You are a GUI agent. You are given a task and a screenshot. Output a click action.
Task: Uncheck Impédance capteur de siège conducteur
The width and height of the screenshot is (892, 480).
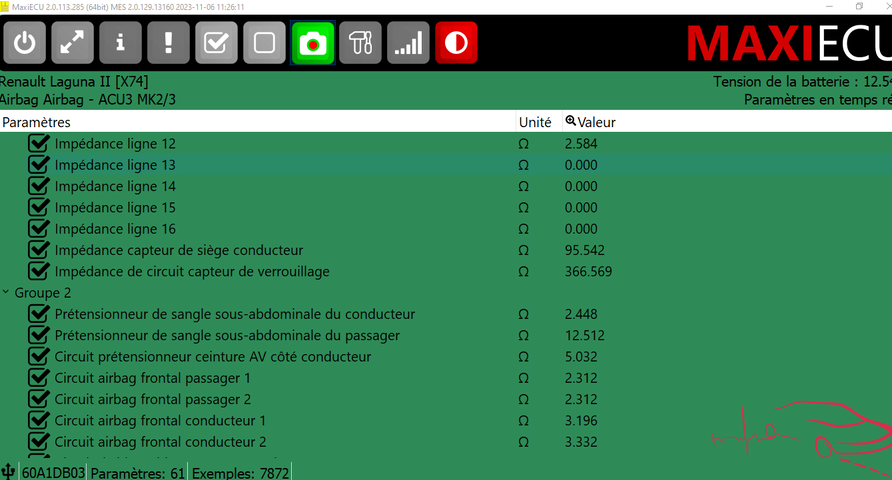(39, 250)
